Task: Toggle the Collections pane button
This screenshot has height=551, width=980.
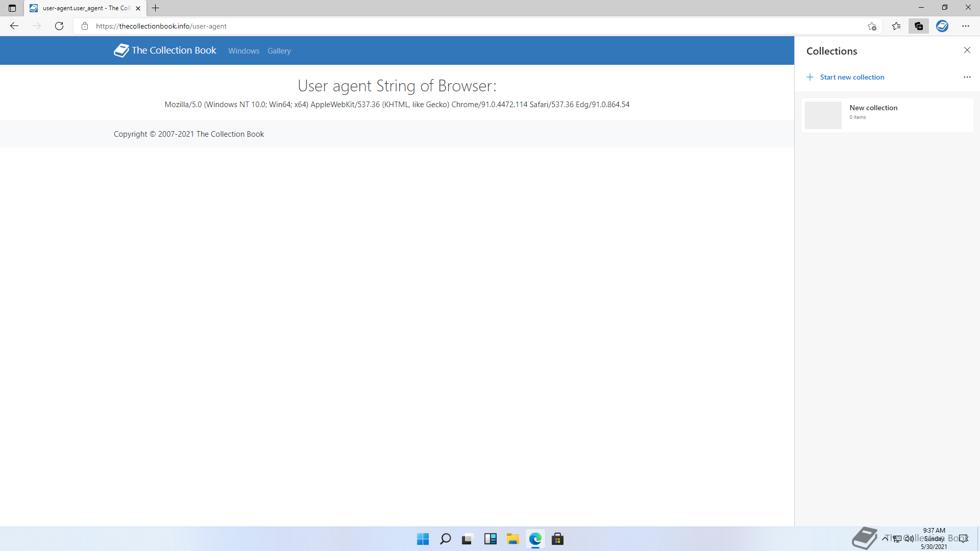Action: (919, 26)
